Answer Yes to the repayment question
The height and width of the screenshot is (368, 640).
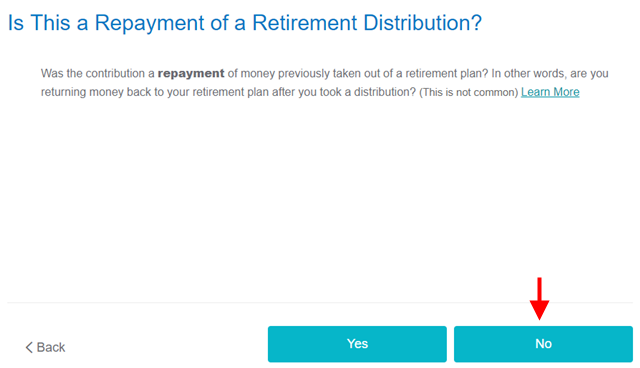(357, 344)
